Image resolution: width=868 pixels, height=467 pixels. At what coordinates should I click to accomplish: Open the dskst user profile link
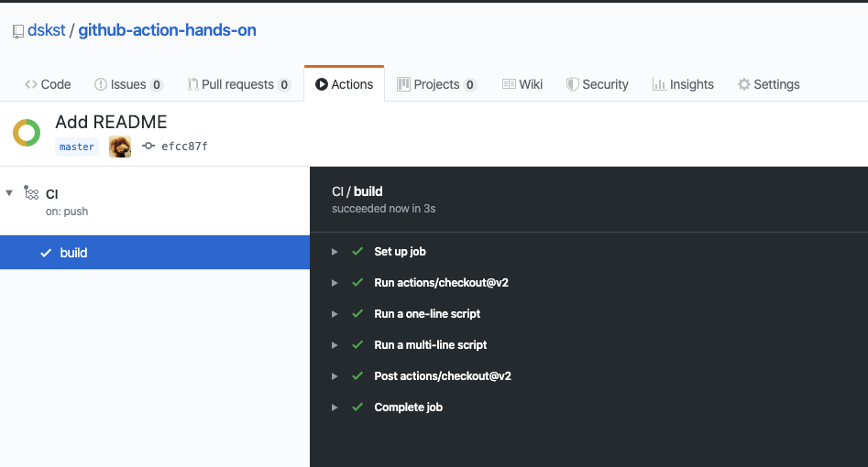click(x=47, y=30)
